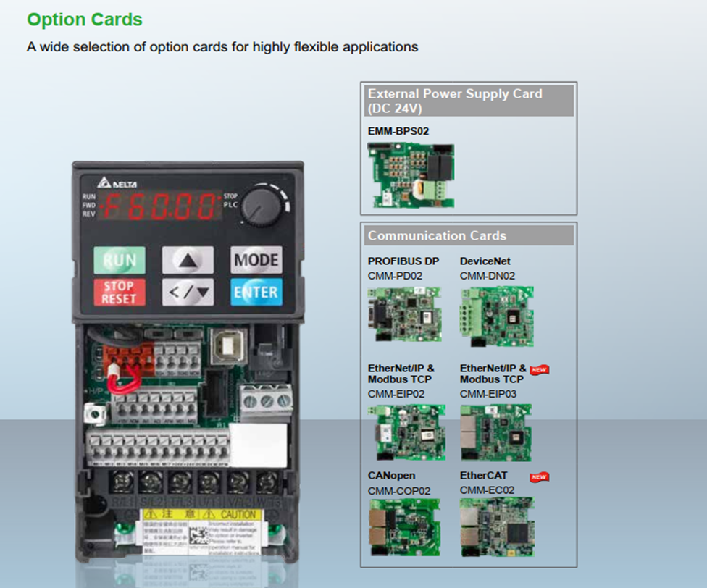Click the QR code on the warning label
The height and width of the screenshot is (588, 707).
(198, 536)
